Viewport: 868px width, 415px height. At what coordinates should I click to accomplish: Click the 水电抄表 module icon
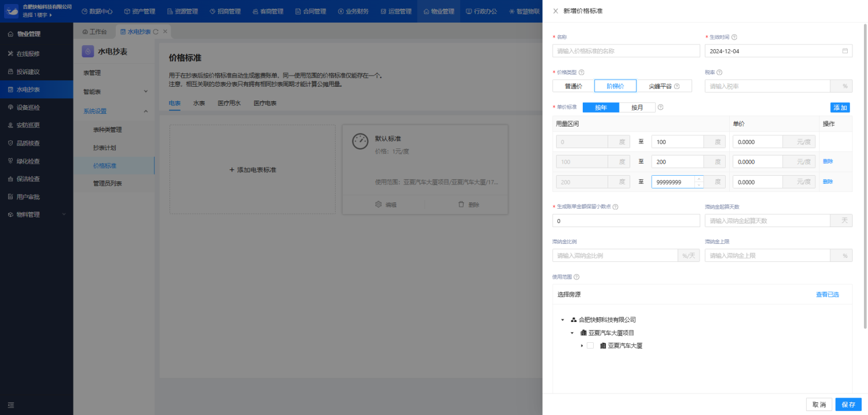88,51
